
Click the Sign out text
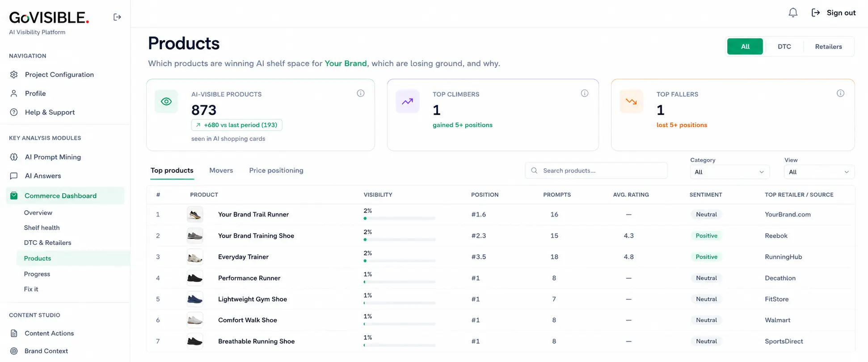pos(841,13)
